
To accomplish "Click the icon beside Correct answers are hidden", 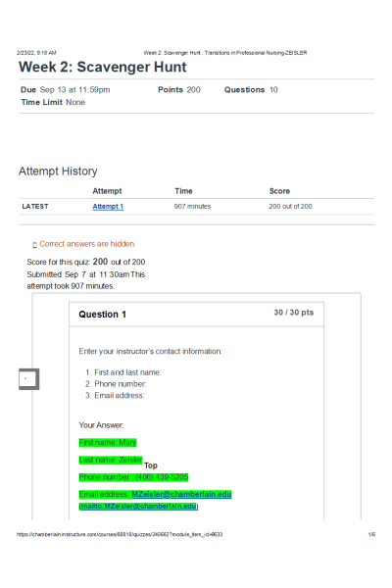I will (34, 245).
